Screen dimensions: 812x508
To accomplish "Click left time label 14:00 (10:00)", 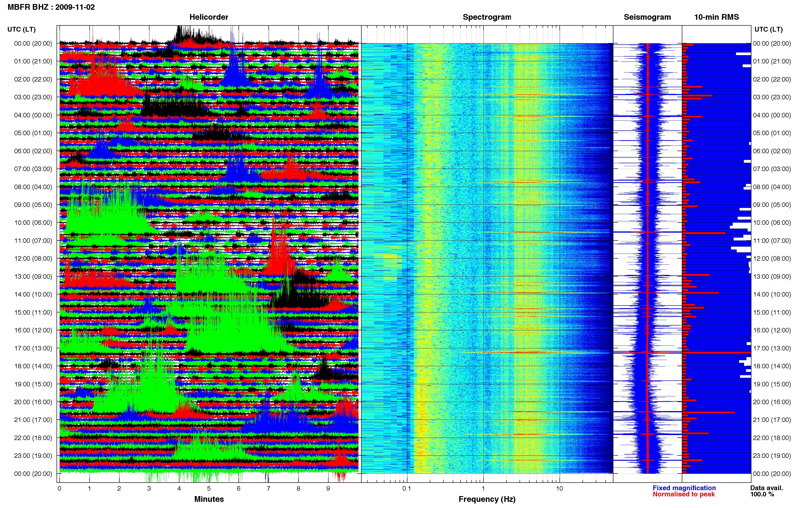I will (33, 294).
